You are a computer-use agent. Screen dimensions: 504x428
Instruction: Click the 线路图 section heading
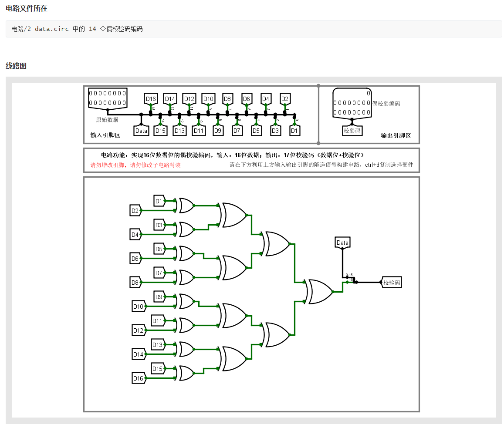point(16,66)
